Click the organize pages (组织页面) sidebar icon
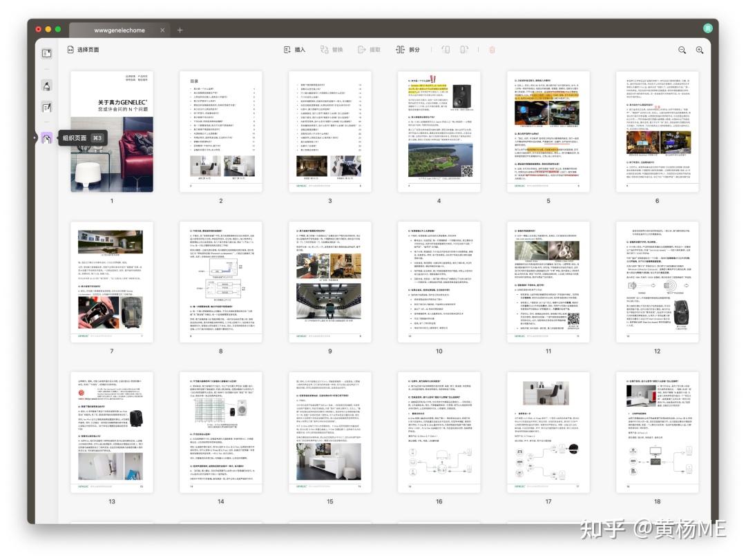The width and height of the screenshot is (746, 560). tap(47, 139)
